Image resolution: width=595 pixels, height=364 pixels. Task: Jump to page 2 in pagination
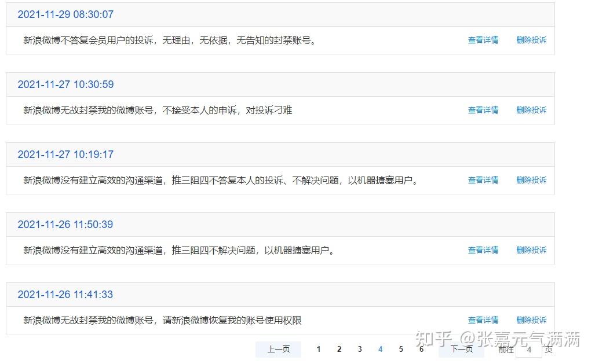point(340,349)
